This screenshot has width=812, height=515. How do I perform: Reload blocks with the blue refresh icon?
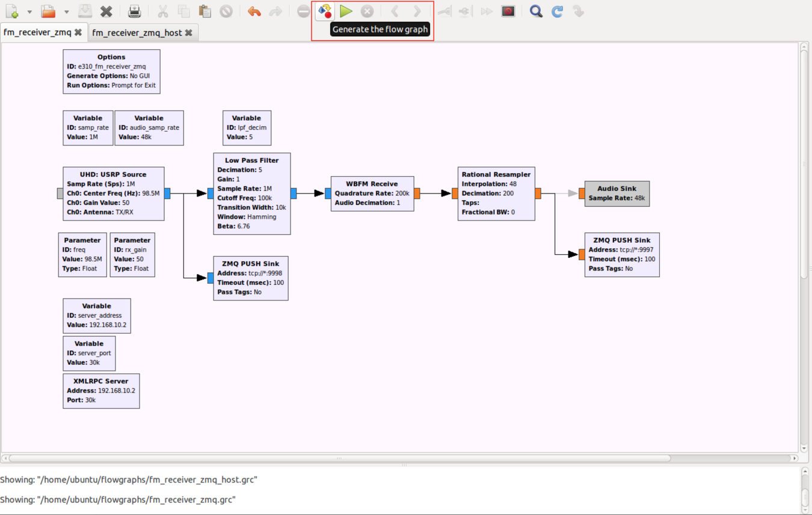click(558, 11)
